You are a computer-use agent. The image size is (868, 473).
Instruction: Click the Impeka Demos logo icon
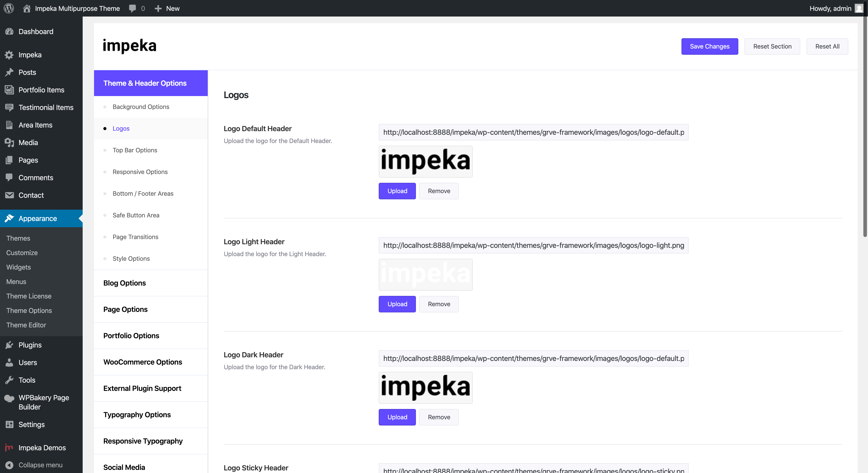(x=10, y=448)
